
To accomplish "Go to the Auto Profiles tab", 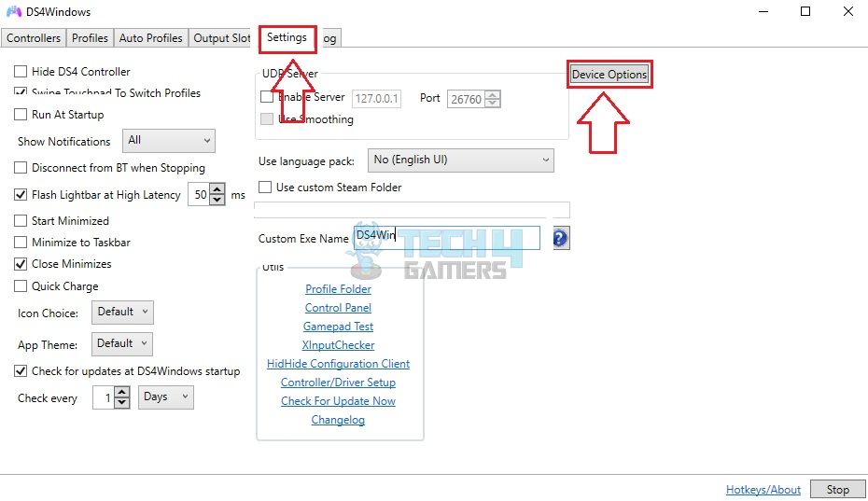I will [x=150, y=38].
